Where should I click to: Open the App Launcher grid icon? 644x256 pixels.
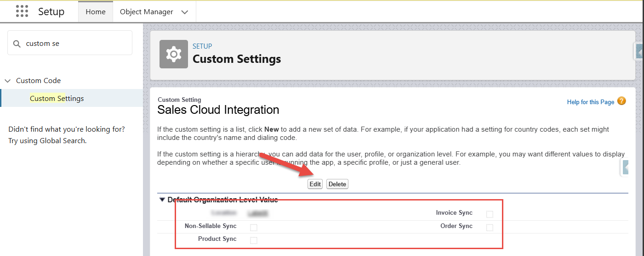(x=22, y=11)
